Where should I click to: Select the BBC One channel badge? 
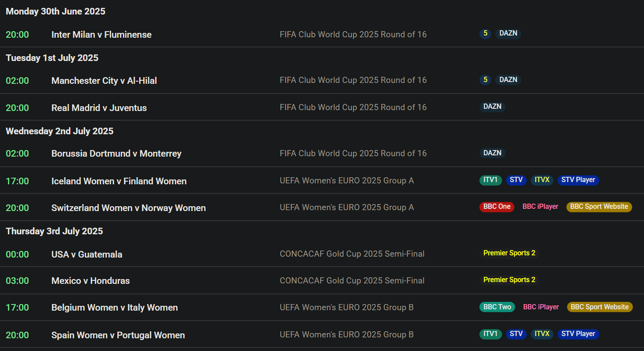click(x=497, y=207)
